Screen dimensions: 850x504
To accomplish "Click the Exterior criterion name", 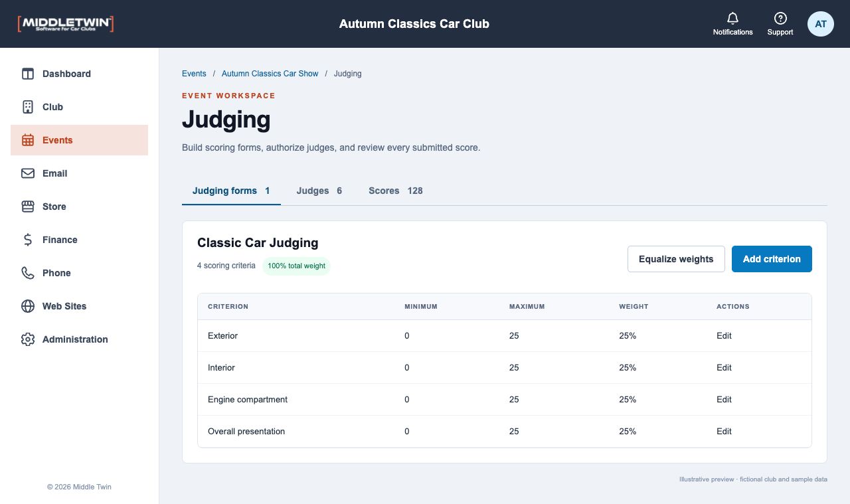I will (x=222, y=336).
